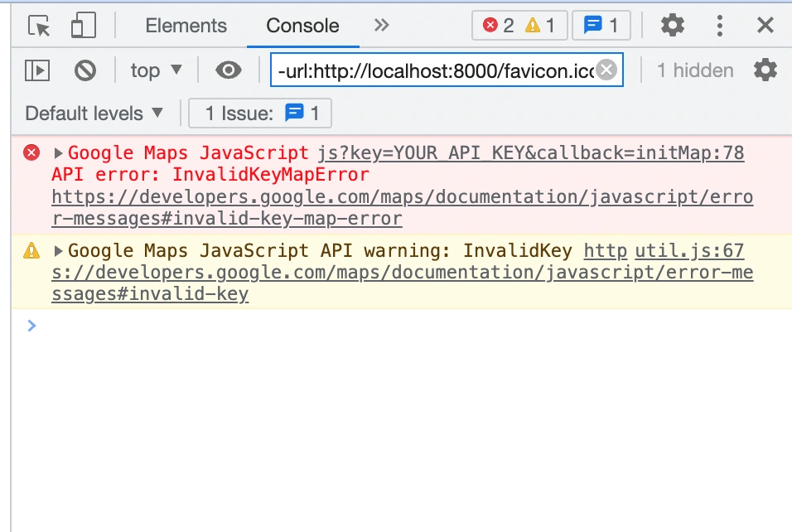Click the red error icon on InvalidKeyMapError
This screenshot has width=792, height=532.
click(31, 152)
